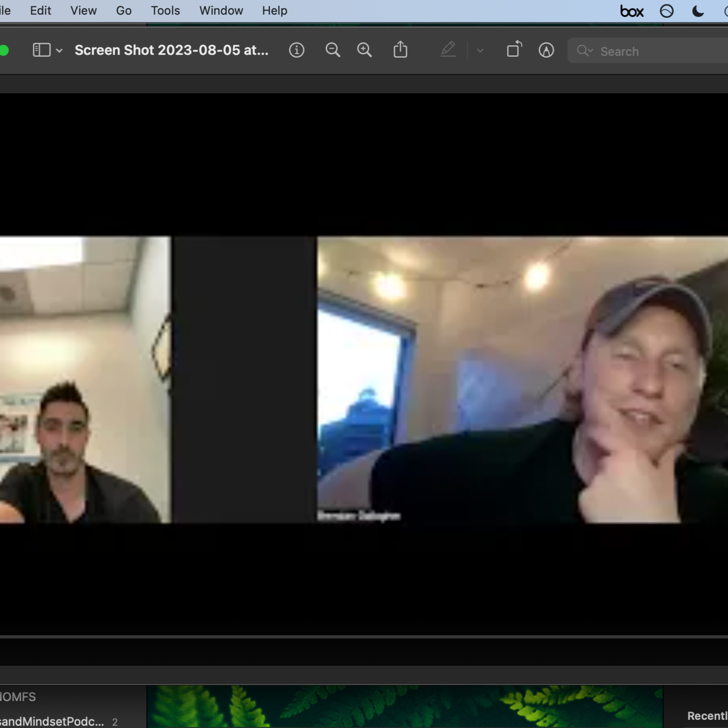
Task: Zoom in on the image
Action: (x=364, y=50)
